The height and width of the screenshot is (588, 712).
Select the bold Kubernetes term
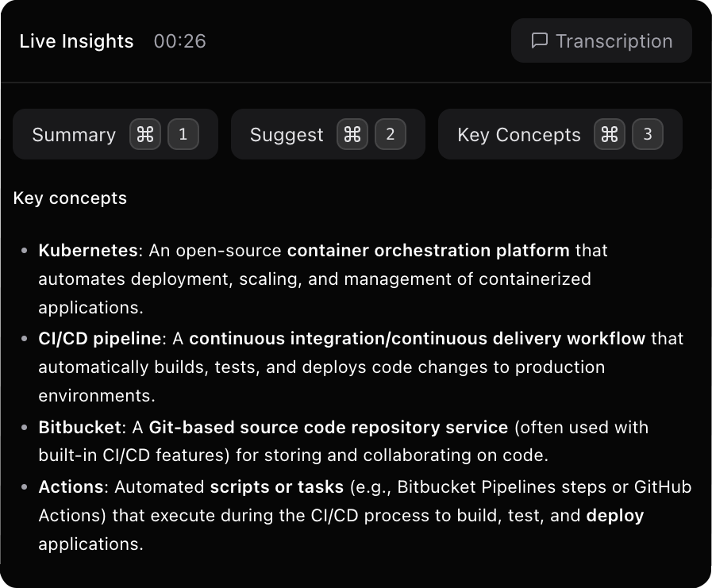88,251
